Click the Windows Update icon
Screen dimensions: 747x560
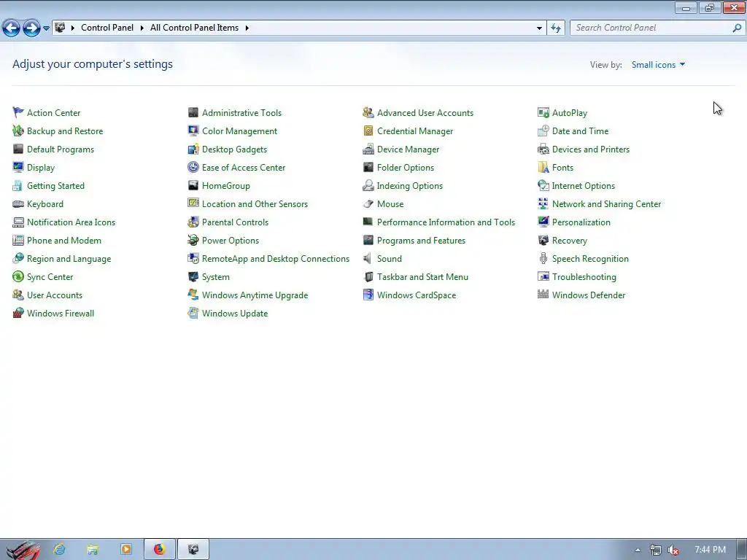[193, 313]
